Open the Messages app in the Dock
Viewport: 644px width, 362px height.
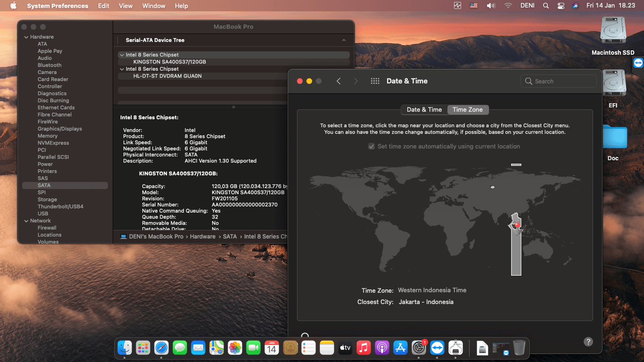(x=180, y=348)
